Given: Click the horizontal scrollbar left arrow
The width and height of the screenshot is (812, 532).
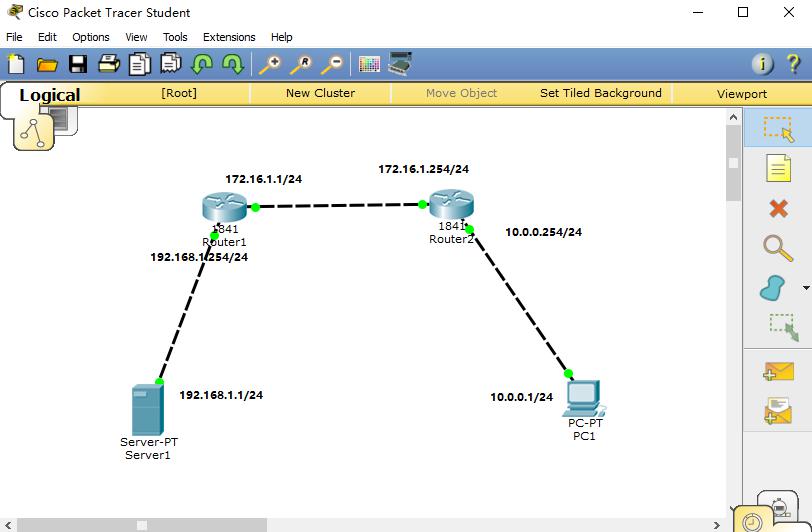Looking at the screenshot, I should pyautogui.click(x=7, y=525).
